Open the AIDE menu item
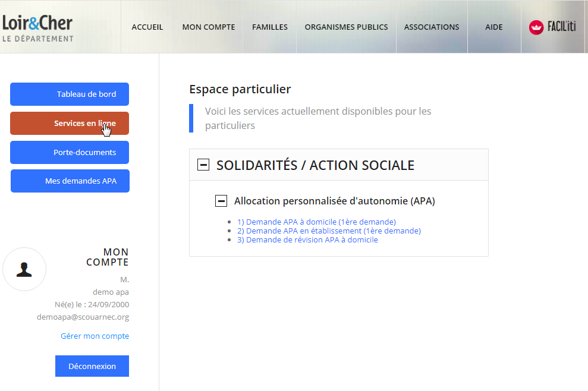Image resolution: width=588 pixels, height=391 pixels. coord(493,27)
